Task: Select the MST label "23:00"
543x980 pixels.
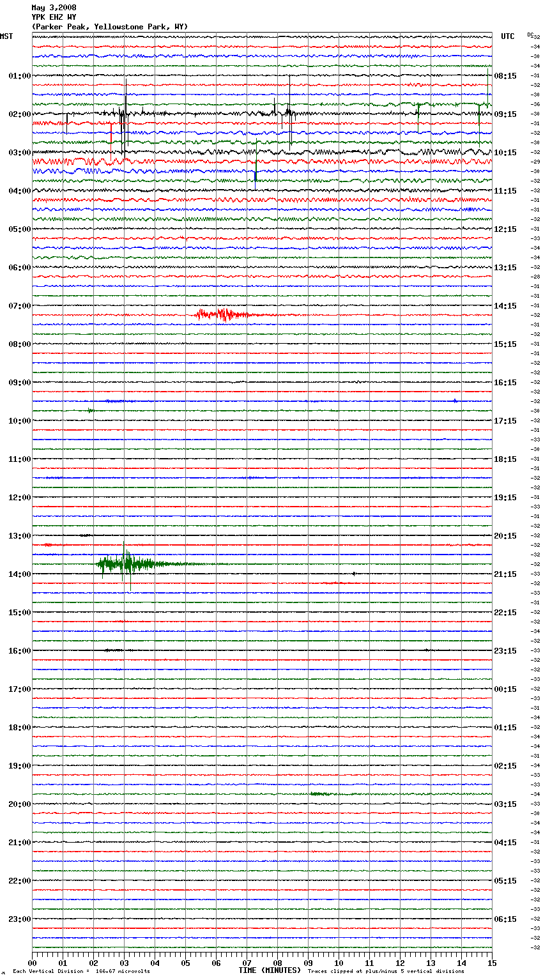Action: tap(20, 919)
